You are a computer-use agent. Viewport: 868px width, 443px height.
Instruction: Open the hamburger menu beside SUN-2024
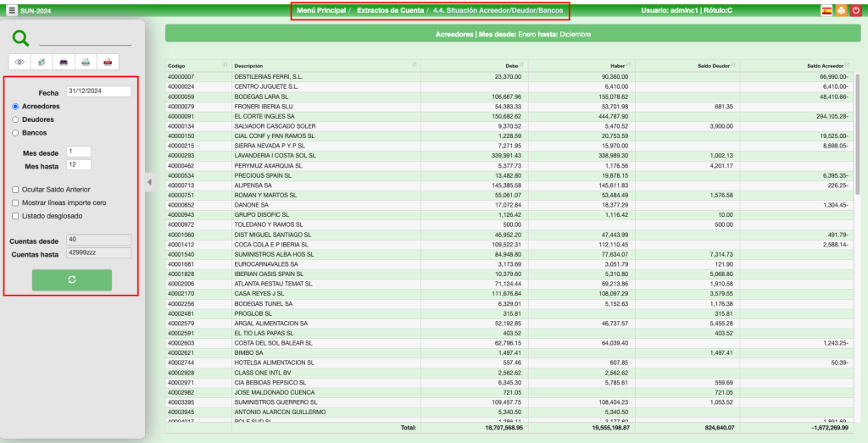point(12,10)
